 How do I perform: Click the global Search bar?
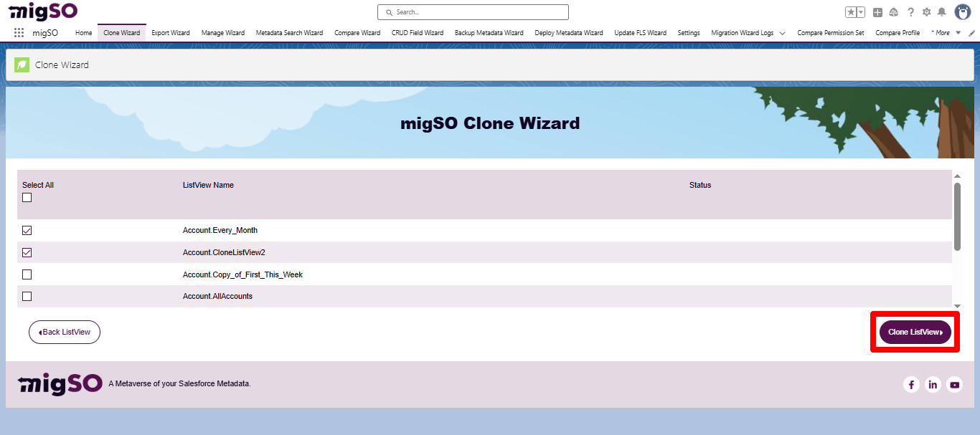pyautogui.click(x=472, y=11)
